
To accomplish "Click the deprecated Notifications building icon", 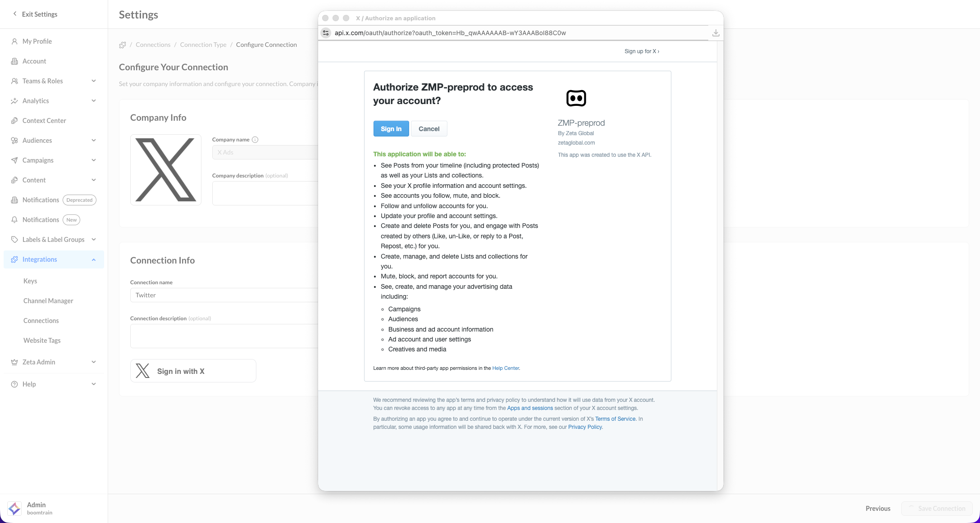I will pyautogui.click(x=14, y=200).
